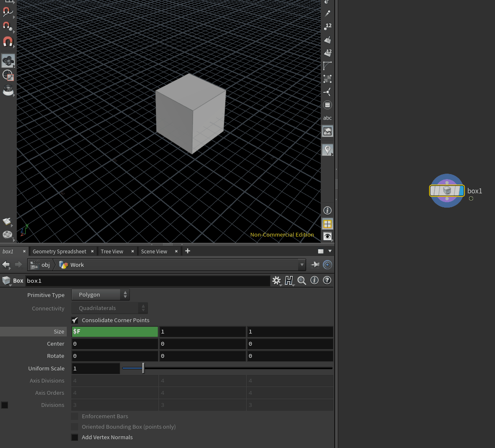495x448 pixels.
Task: Expand the network path dropdown arrow
Action: pyautogui.click(x=301, y=265)
